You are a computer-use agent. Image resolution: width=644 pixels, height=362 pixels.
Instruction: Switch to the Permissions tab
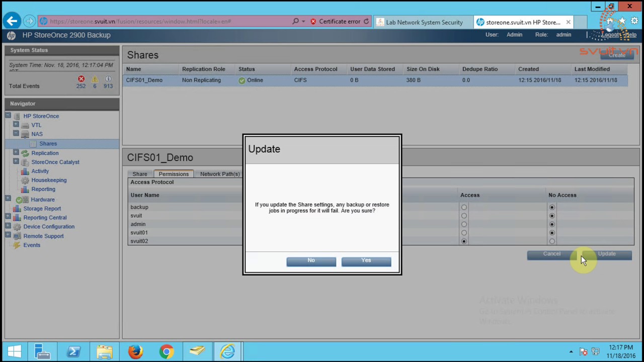[x=174, y=174]
